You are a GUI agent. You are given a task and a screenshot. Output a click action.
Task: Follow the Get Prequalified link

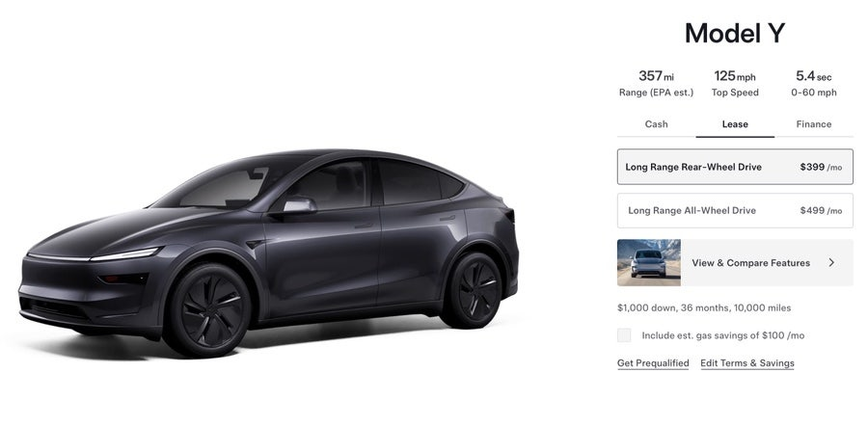point(653,363)
